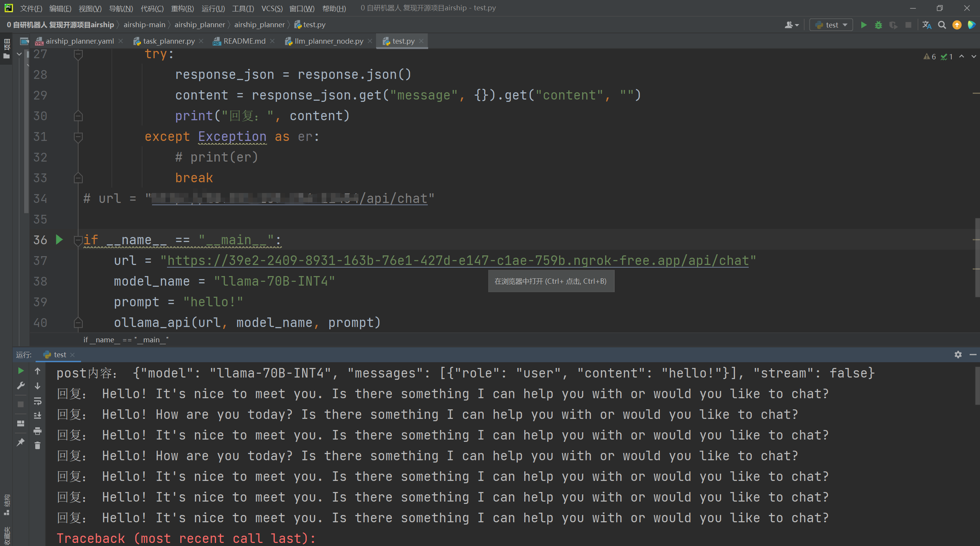Open the 编辑(E) menu
The image size is (980, 546).
pyautogui.click(x=60, y=8)
